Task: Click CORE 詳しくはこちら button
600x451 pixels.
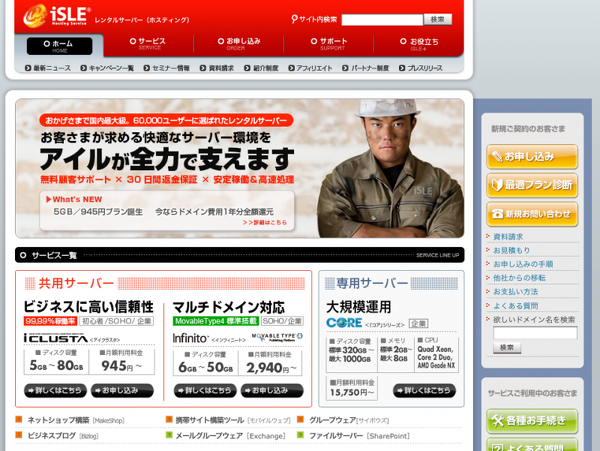Action: 424,391
